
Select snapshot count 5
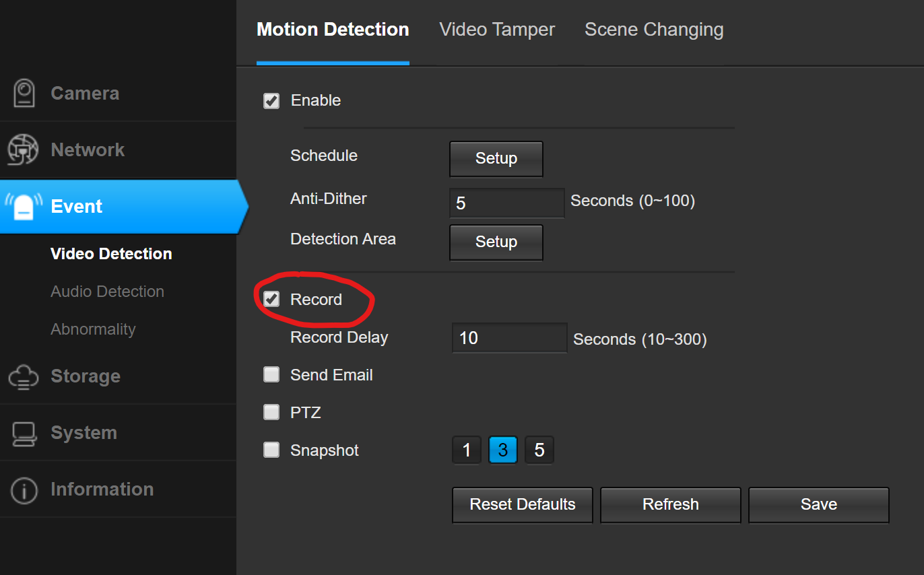(539, 450)
